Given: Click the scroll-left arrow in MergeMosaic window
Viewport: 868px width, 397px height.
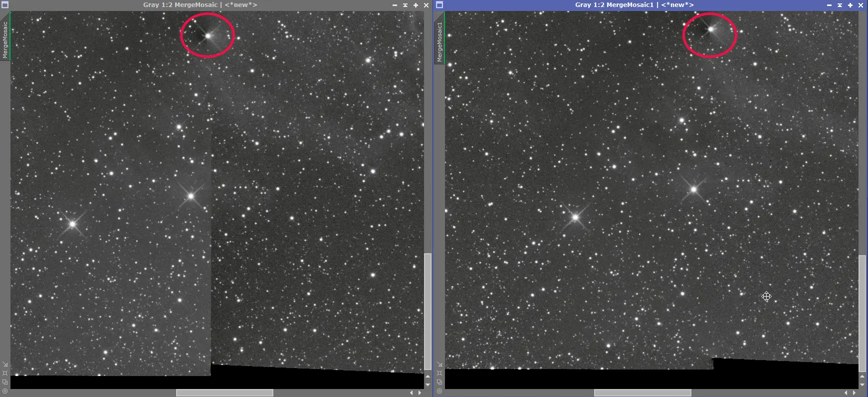Looking at the screenshot, I should click(x=412, y=393).
